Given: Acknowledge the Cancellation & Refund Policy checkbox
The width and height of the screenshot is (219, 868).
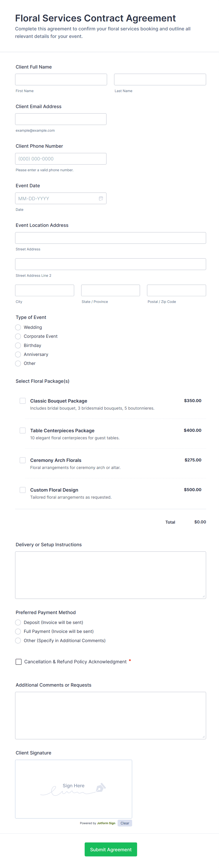Looking at the screenshot, I should [x=19, y=662].
